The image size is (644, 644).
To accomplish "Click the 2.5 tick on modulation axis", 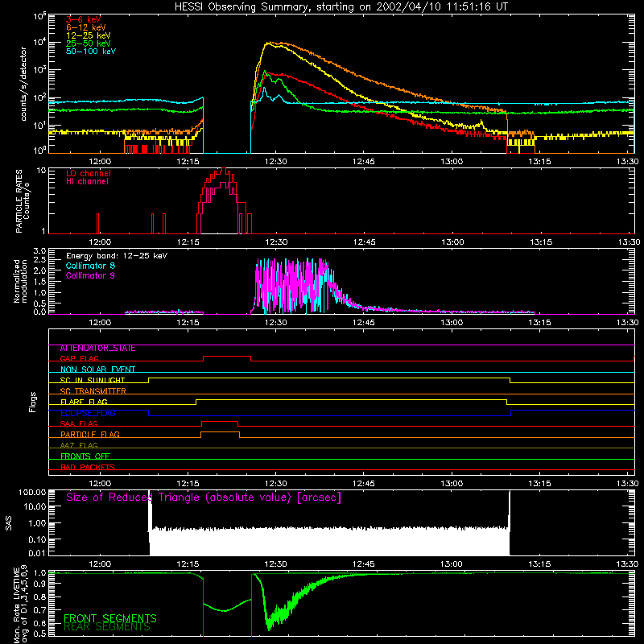I will [39, 260].
